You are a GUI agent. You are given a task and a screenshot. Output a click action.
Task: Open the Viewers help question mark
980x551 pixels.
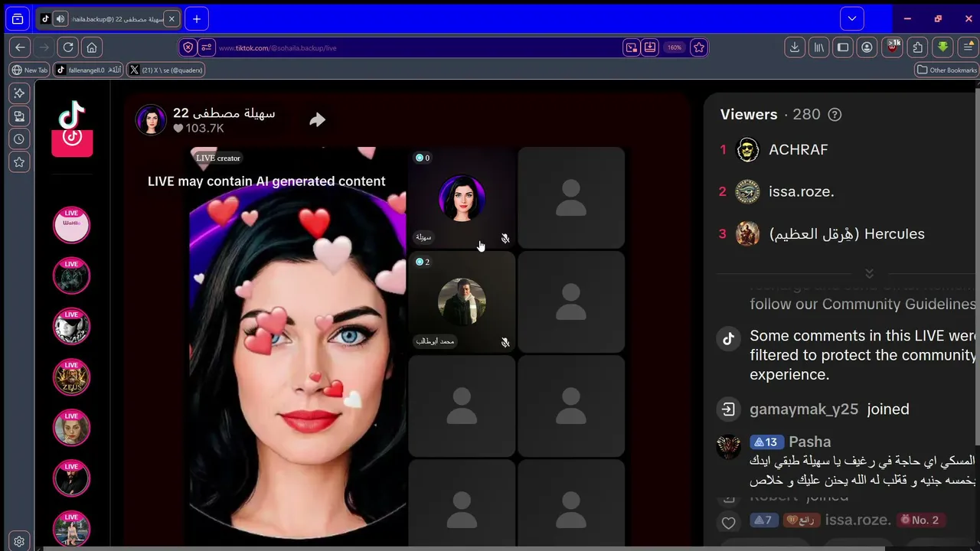coord(835,115)
